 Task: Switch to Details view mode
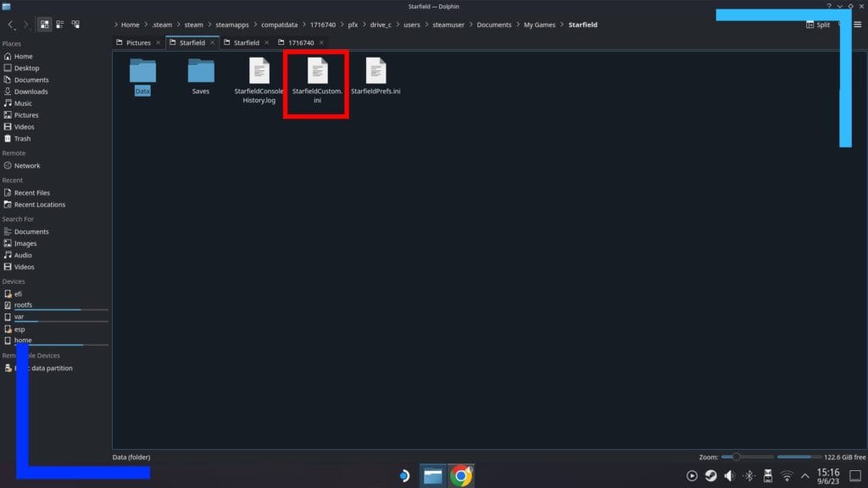coord(76,25)
